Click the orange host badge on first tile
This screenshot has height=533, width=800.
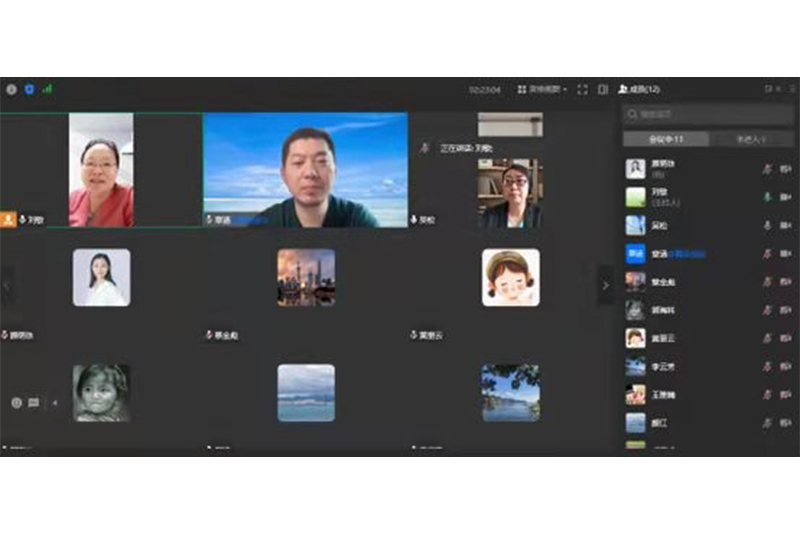point(8,219)
